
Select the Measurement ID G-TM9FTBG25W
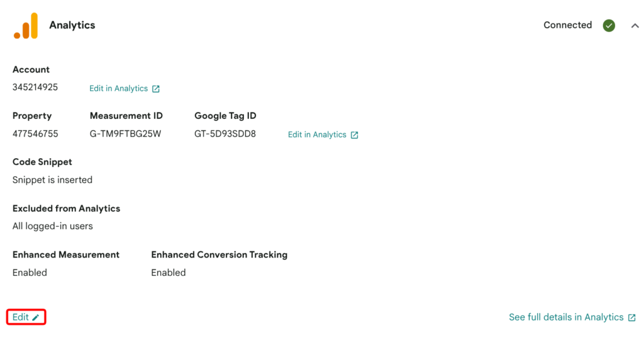pyautogui.click(x=125, y=133)
